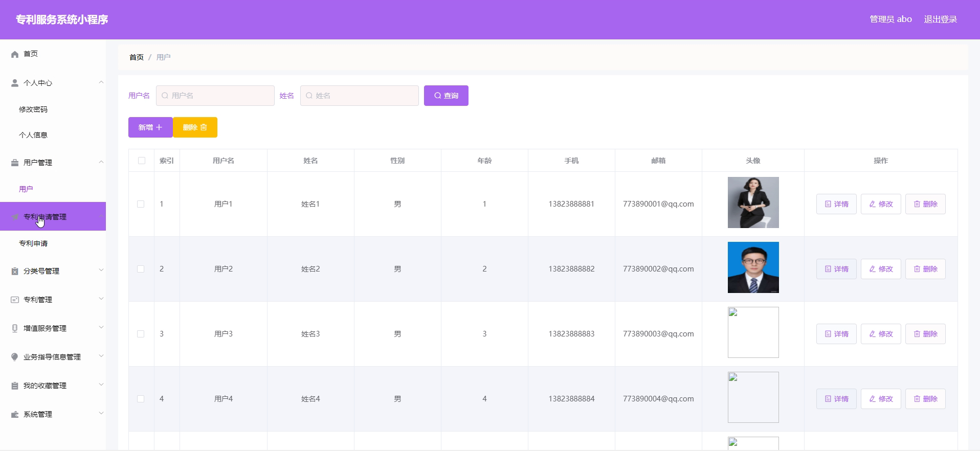Check the checkbox for 用户2 row
The image size is (980, 451).
141,269
